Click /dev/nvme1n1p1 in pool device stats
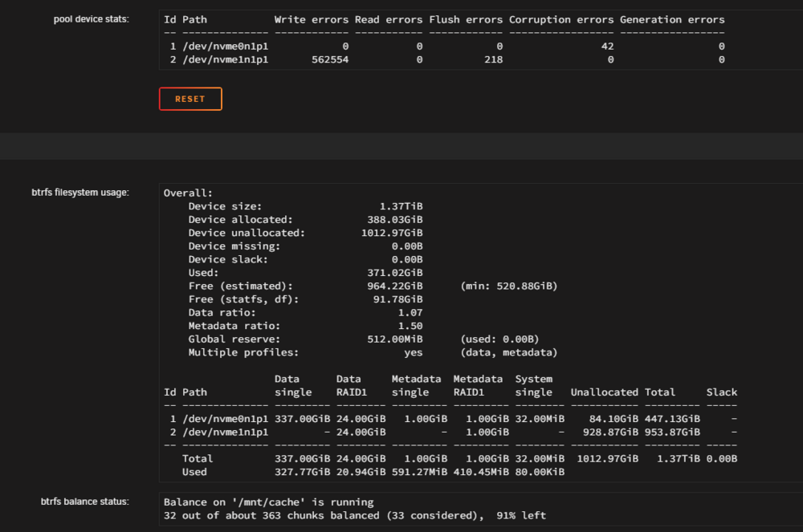 point(226,59)
